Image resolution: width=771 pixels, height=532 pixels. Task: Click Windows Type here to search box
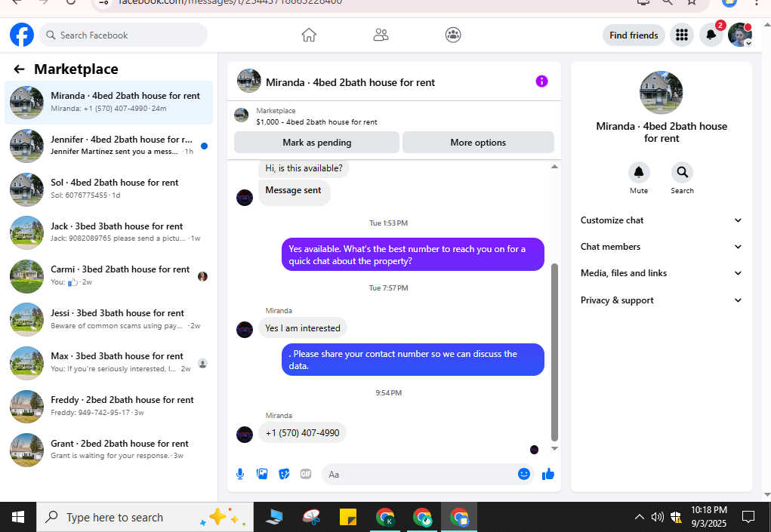pyautogui.click(x=145, y=517)
